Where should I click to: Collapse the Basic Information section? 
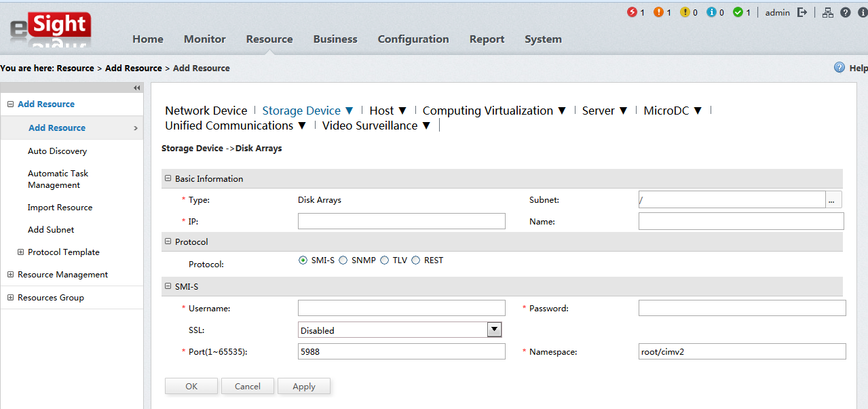point(168,179)
